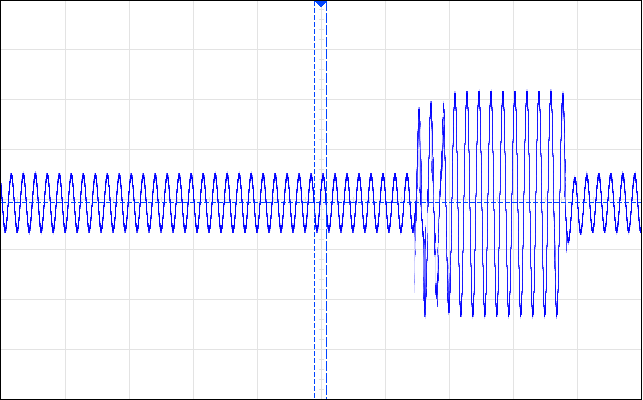Click where the high-amplitude burst begins
This screenshot has width=643, height=400.
pos(416,203)
